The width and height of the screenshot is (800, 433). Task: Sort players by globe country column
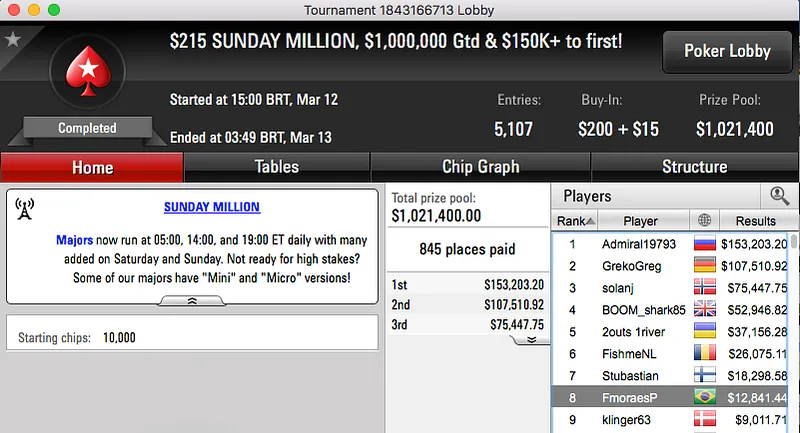[x=707, y=220]
